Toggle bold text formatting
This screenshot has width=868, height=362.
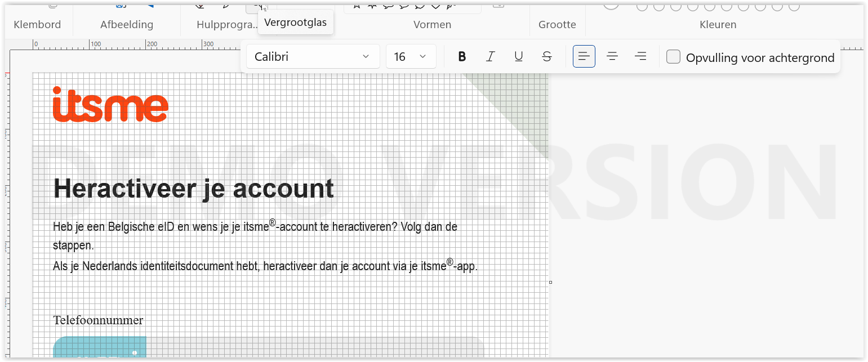tap(462, 56)
